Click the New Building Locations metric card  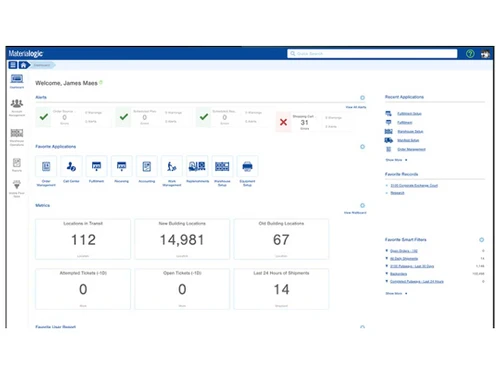pos(182,239)
